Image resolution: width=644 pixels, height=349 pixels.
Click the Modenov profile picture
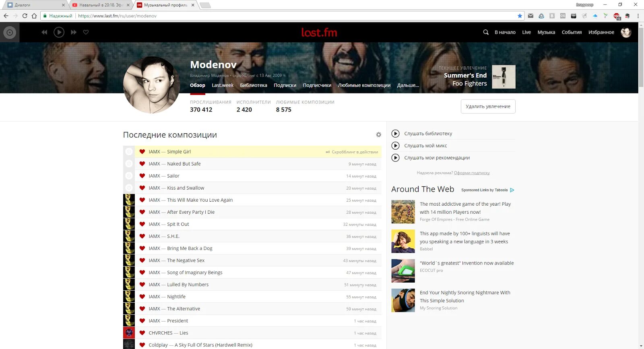(x=151, y=85)
